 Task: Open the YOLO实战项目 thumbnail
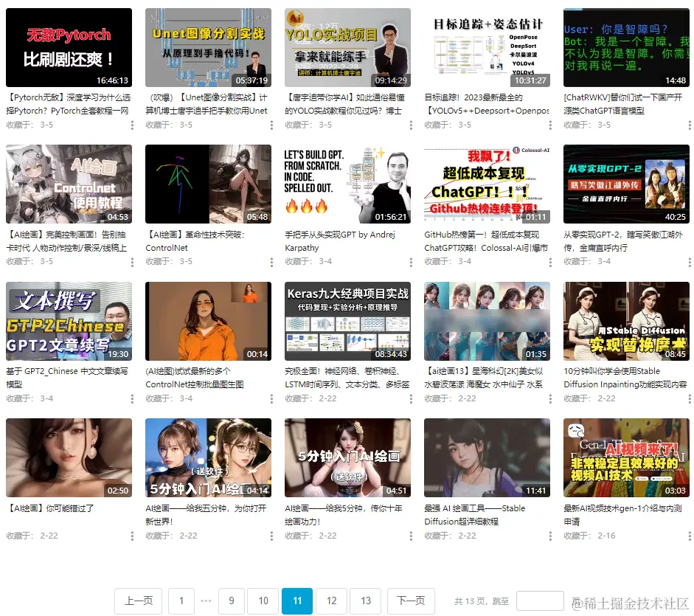347,47
